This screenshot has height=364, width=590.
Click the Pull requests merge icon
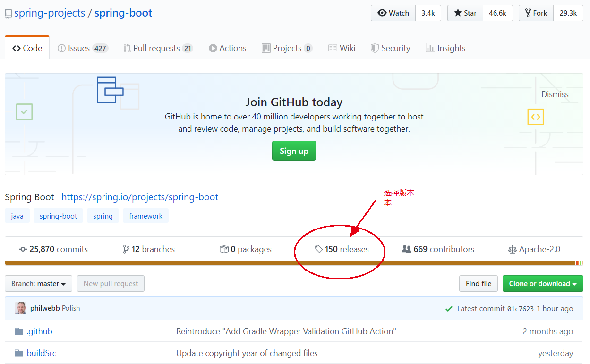click(127, 48)
